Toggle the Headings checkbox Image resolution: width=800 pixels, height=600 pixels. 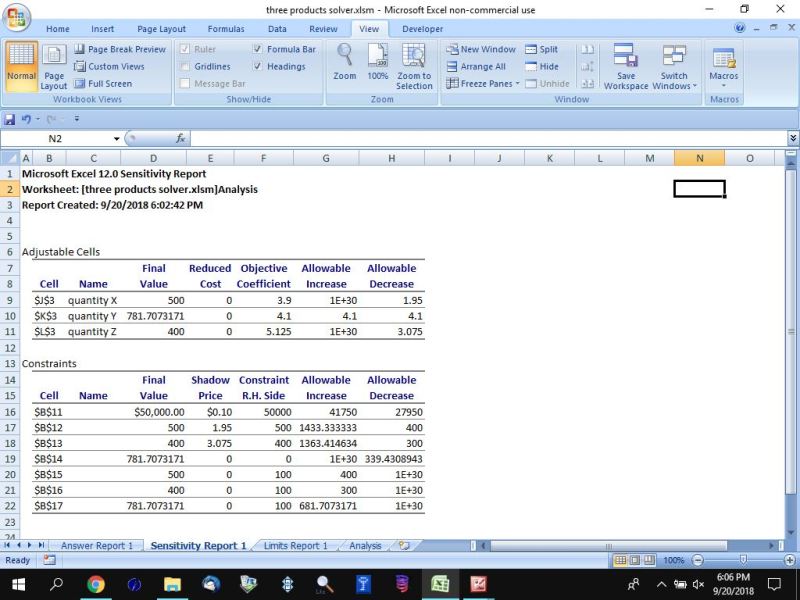click(x=258, y=66)
